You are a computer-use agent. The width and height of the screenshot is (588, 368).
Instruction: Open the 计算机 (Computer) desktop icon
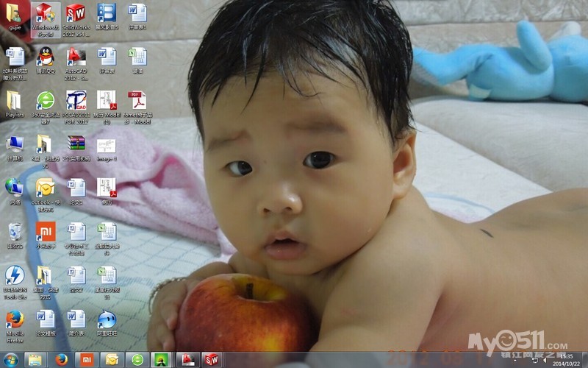click(x=15, y=149)
